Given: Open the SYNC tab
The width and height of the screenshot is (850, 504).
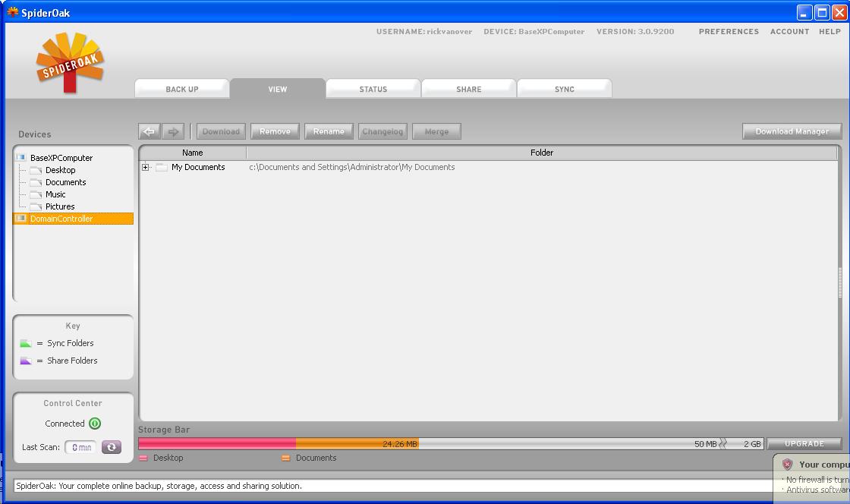Looking at the screenshot, I should pos(565,89).
